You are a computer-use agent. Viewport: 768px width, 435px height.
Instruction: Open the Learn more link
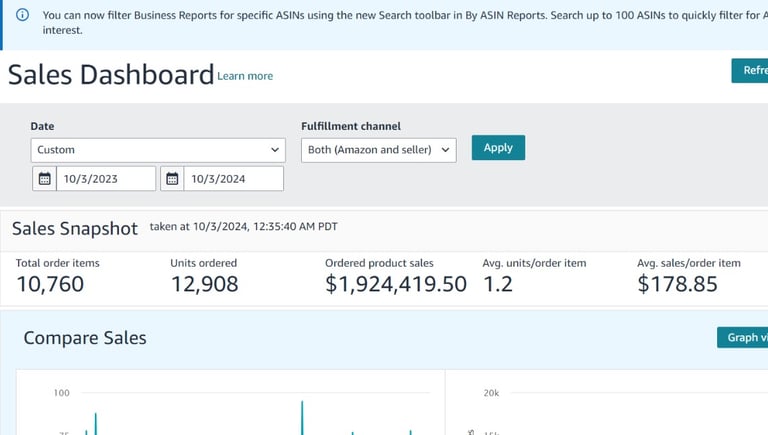tap(245, 76)
